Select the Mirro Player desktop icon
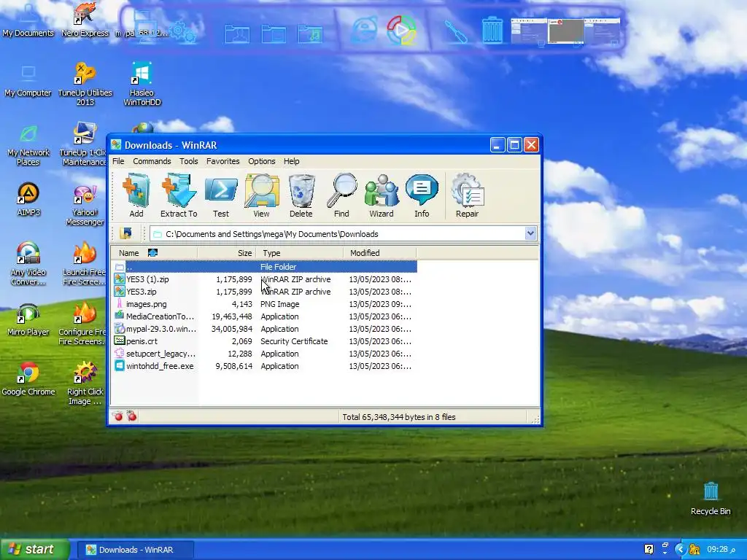Viewport: 747px width, 560px height. click(28, 319)
